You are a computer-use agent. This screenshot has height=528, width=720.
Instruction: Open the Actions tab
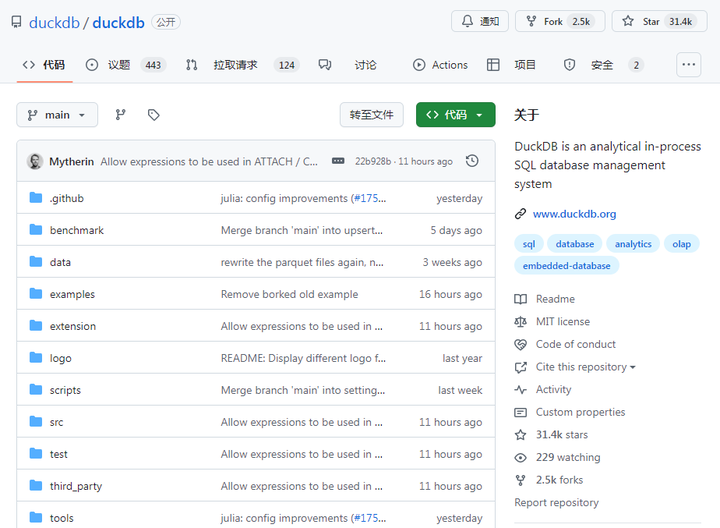(x=440, y=65)
